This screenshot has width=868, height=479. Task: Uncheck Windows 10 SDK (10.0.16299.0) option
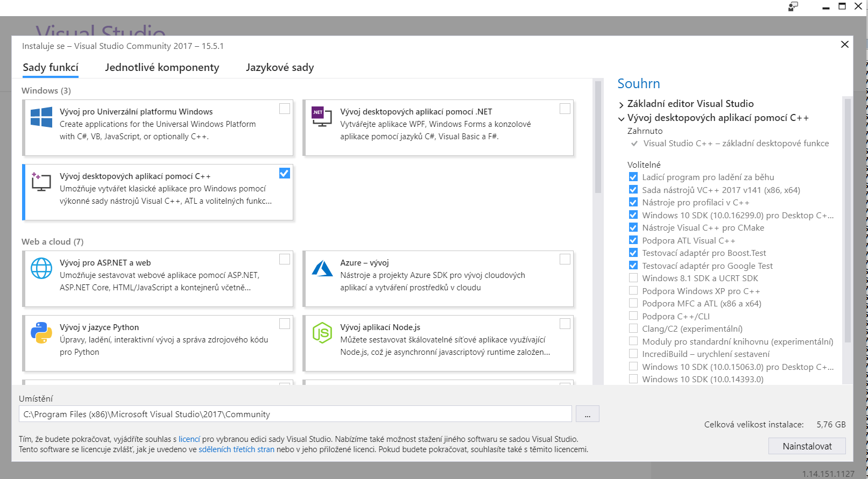633,215
